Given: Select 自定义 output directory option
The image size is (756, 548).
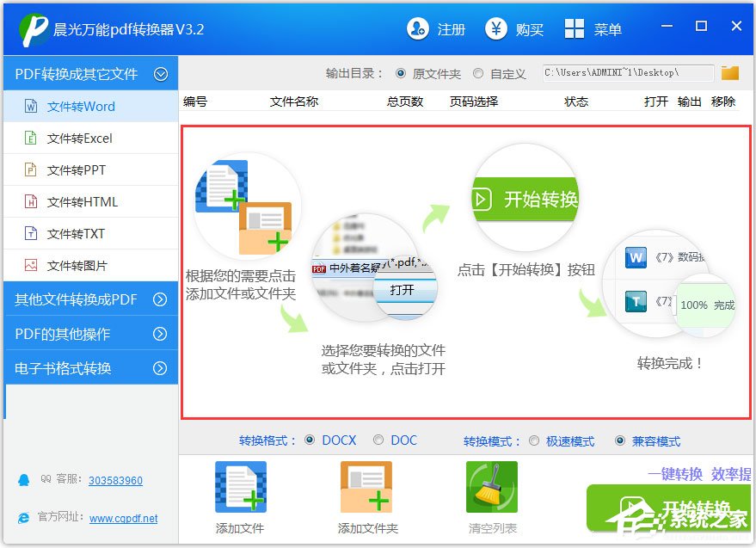Looking at the screenshot, I should 478,73.
